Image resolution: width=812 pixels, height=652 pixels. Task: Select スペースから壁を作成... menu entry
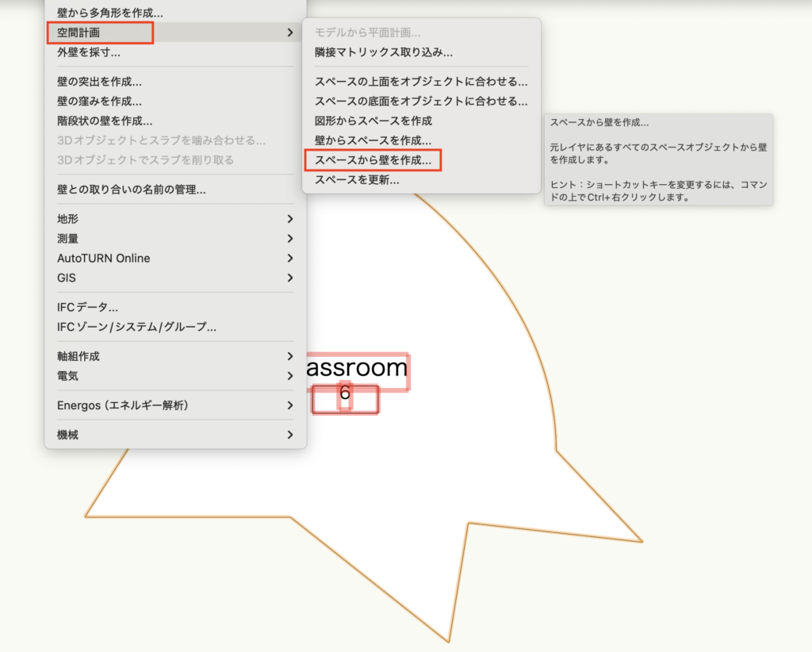373,160
